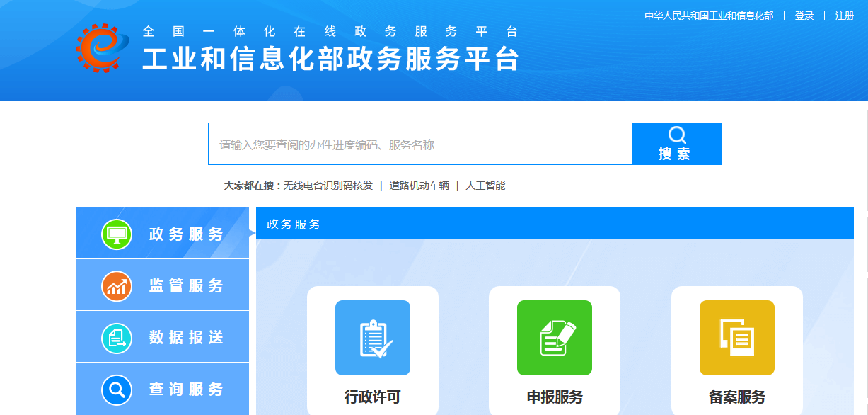
Task: Click the orange chart icon beside 监管服务
Action: [117, 286]
